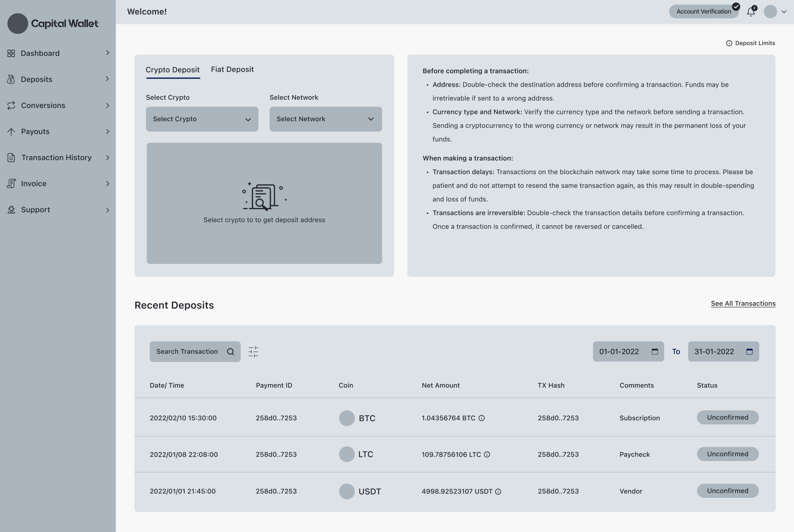Click the user avatar circle
This screenshot has height=532, width=794.
pos(770,11)
